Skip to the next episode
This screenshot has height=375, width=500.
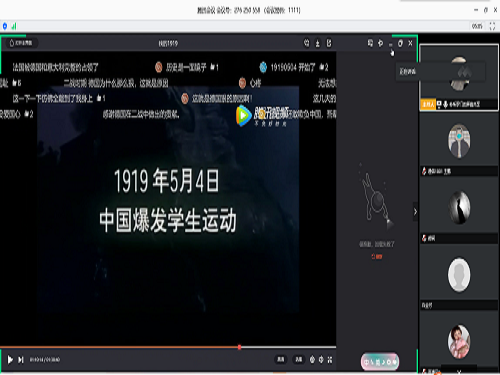21,360
